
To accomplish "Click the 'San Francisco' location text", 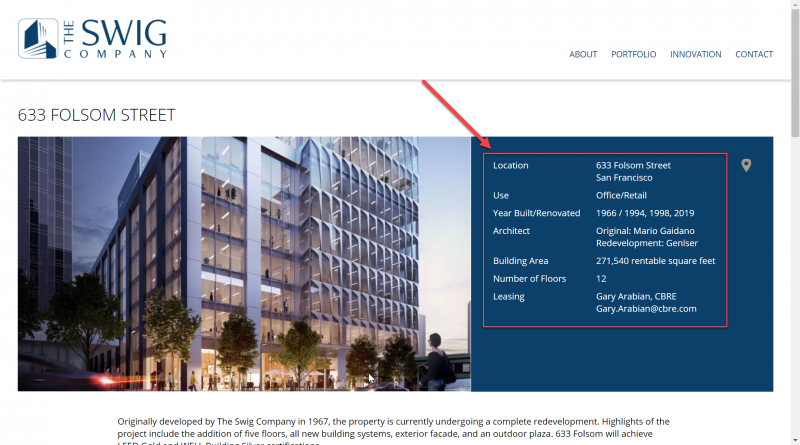I will 624,178.
